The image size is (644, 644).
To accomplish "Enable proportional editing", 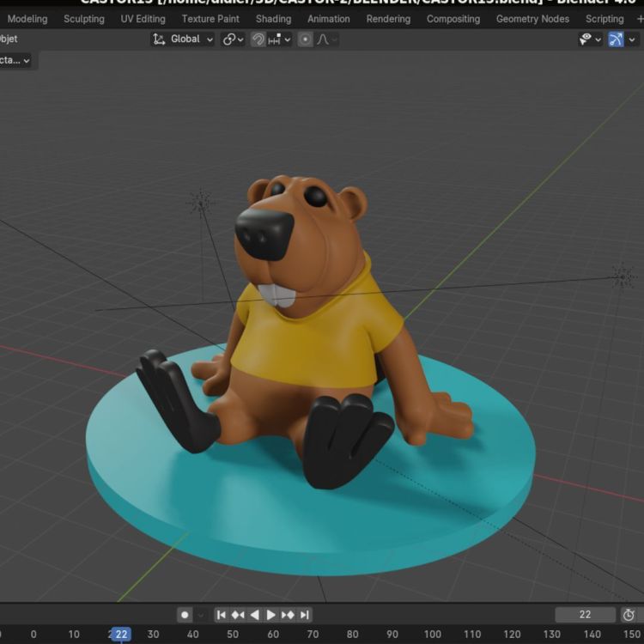I will [x=305, y=39].
